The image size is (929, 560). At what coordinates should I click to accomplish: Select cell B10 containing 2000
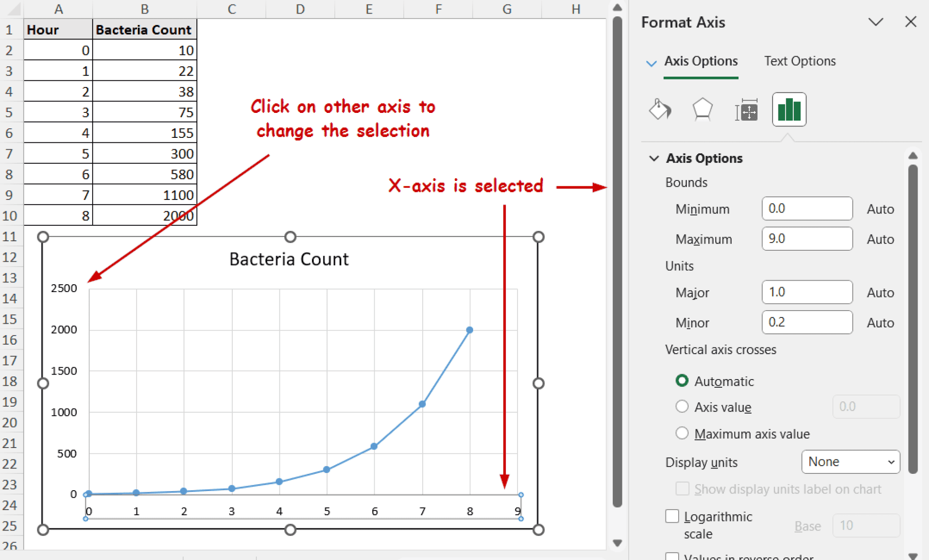click(144, 215)
